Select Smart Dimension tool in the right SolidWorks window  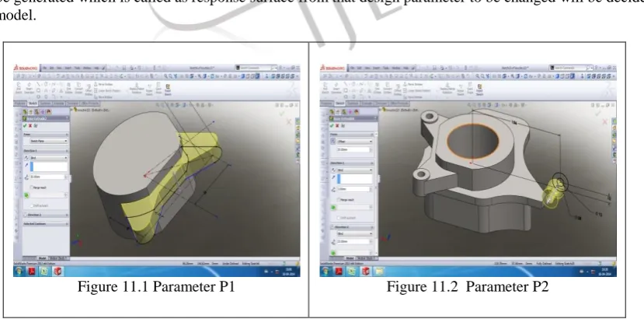pos(336,88)
